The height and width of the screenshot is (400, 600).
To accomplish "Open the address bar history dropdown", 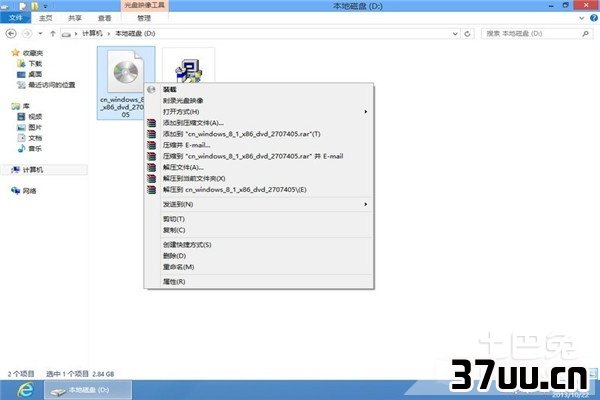I will pyautogui.click(x=455, y=34).
